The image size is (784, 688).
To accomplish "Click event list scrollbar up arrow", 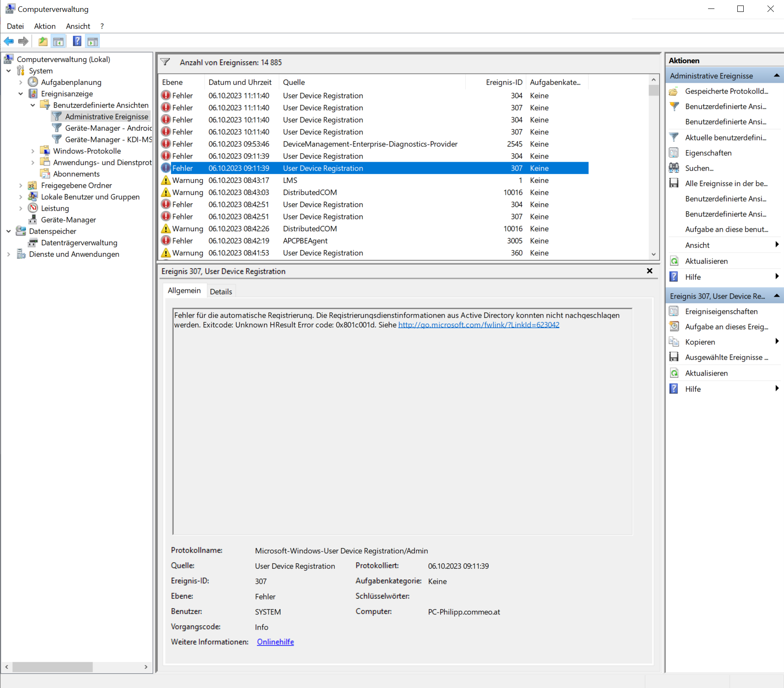I will click(654, 80).
